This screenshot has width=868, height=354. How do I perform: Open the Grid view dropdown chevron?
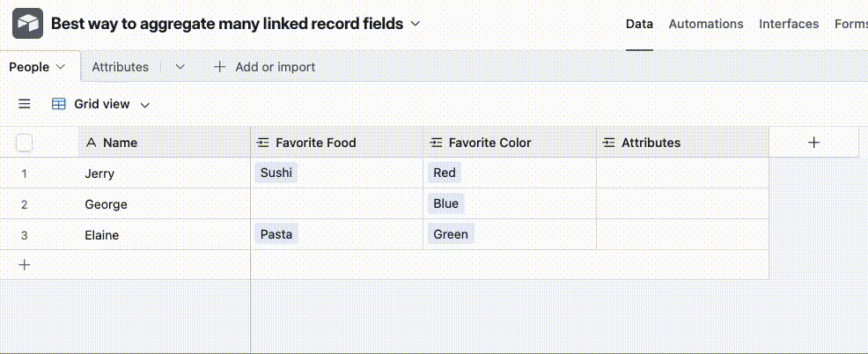pyautogui.click(x=145, y=105)
